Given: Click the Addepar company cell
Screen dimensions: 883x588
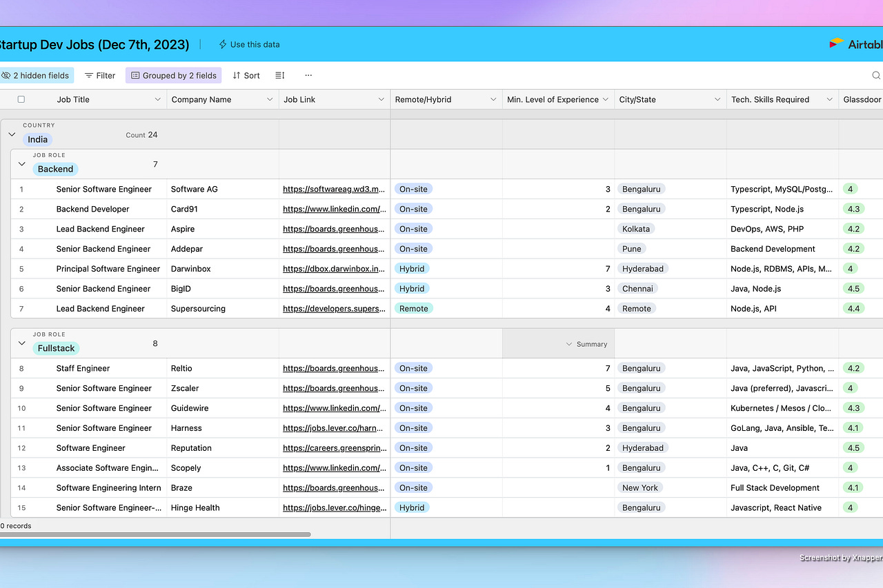Looking at the screenshot, I should pyautogui.click(x=223, y=249).
